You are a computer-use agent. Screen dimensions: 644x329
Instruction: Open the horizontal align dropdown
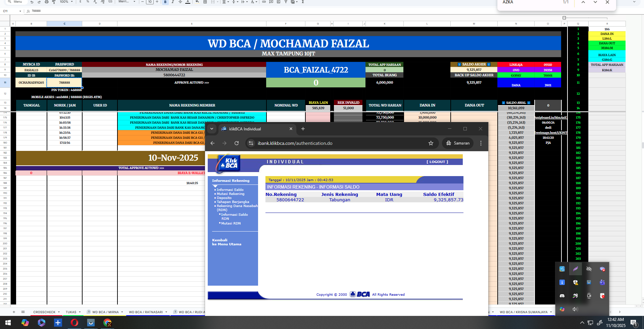coord(225,2)
